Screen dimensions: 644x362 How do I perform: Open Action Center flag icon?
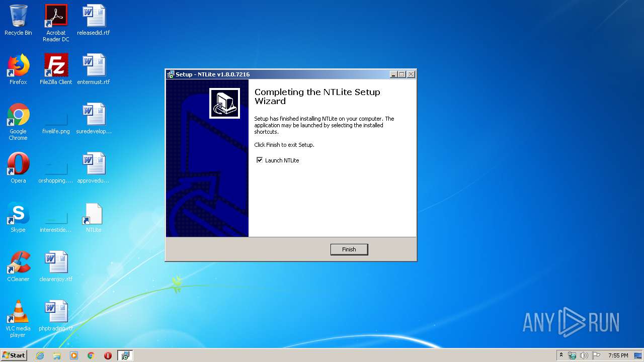(x=596, y=355)
